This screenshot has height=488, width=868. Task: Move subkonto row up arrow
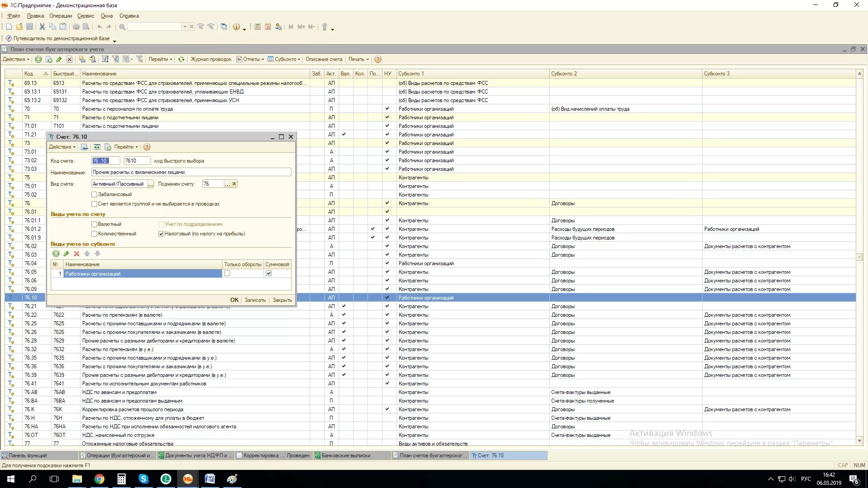coord(87,254)
